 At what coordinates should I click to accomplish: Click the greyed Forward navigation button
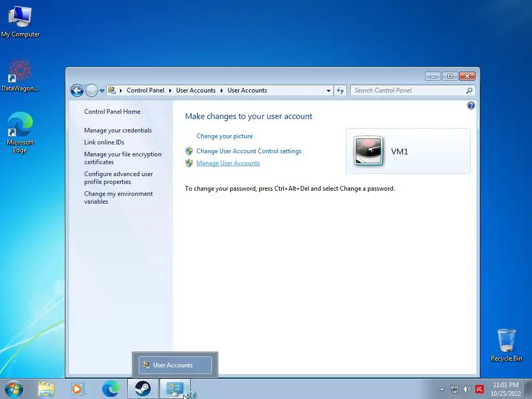click(x=91, y=90)
